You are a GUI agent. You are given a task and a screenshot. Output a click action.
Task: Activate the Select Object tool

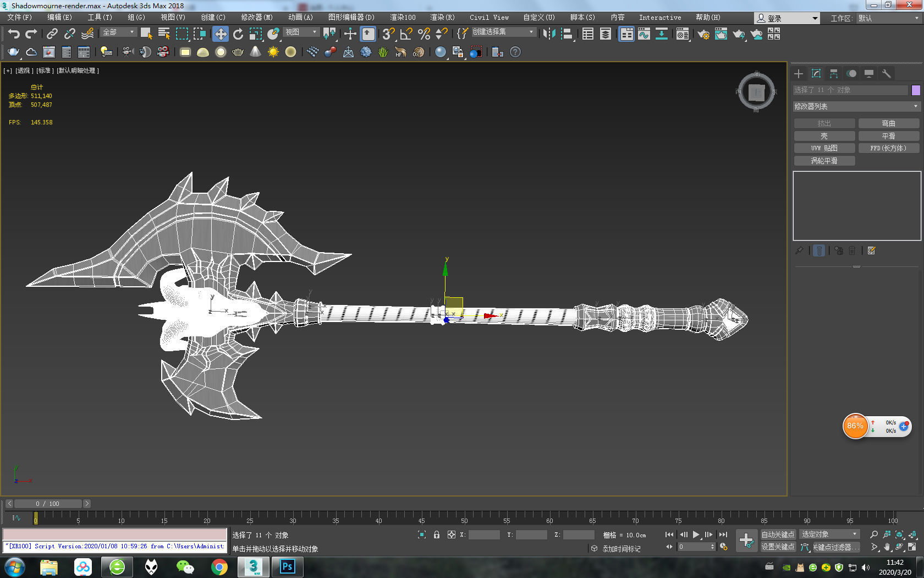(x=146, y=34)
